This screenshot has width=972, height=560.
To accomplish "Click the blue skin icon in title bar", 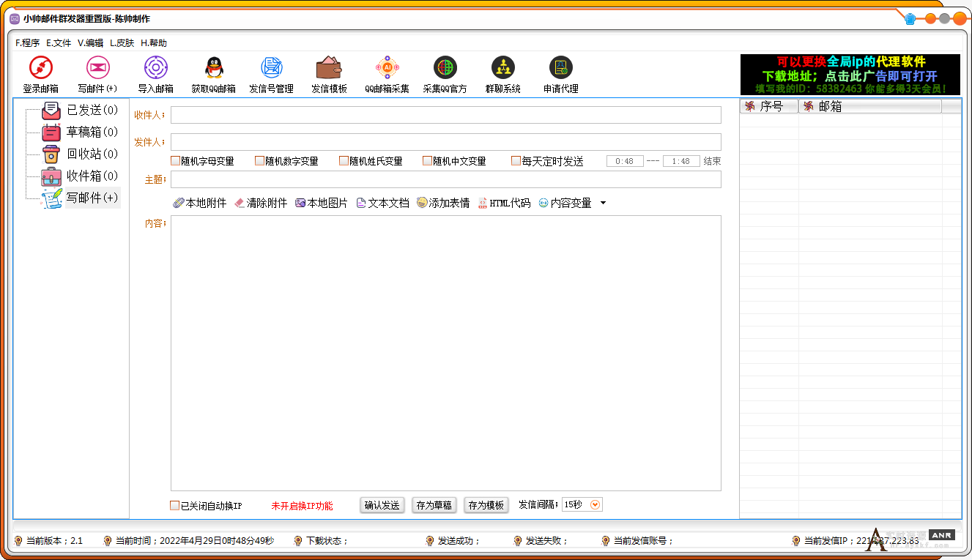I will pos(910,19).
